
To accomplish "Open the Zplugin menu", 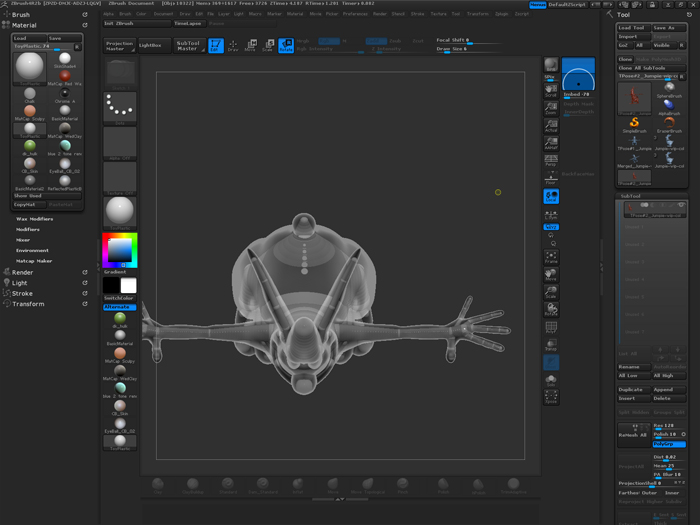I will click(501, 14).
